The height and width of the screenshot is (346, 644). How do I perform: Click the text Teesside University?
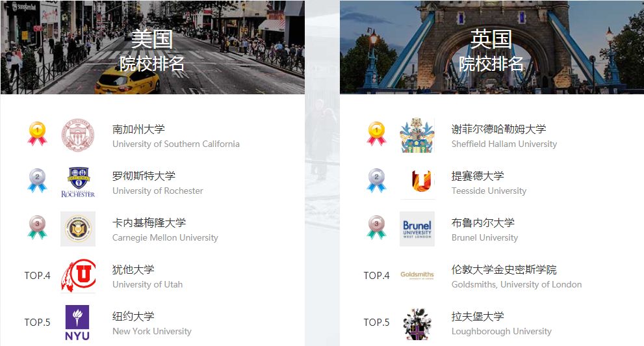tap(489, 191)
